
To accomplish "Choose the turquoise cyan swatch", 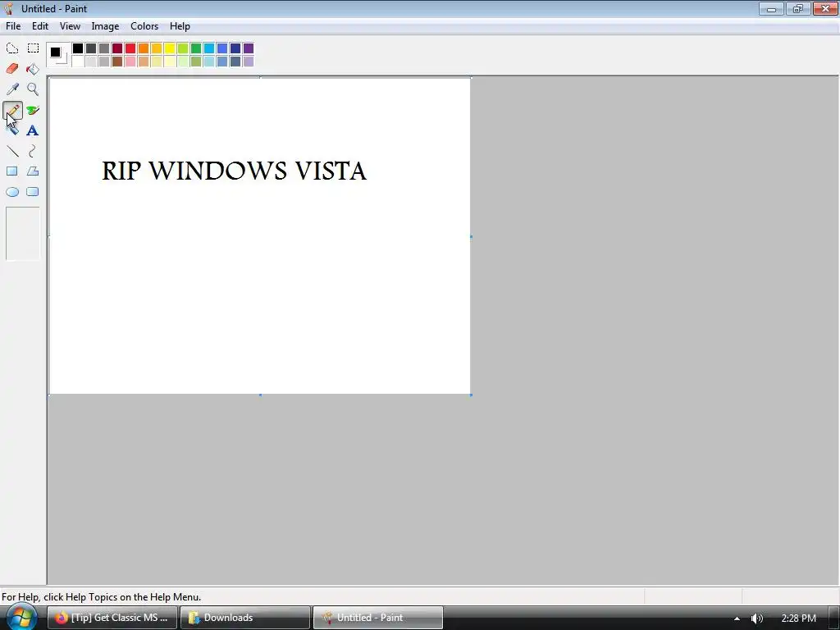I will point(209,48).
